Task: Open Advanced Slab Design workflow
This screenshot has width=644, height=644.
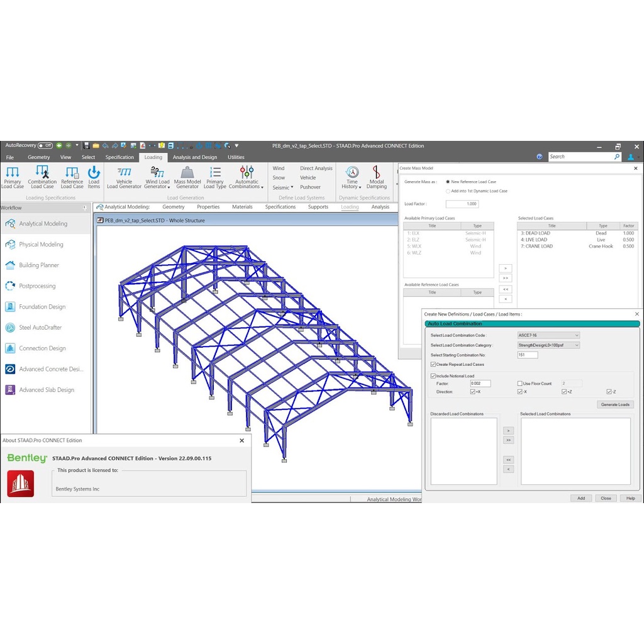Action: pos(47,390)
